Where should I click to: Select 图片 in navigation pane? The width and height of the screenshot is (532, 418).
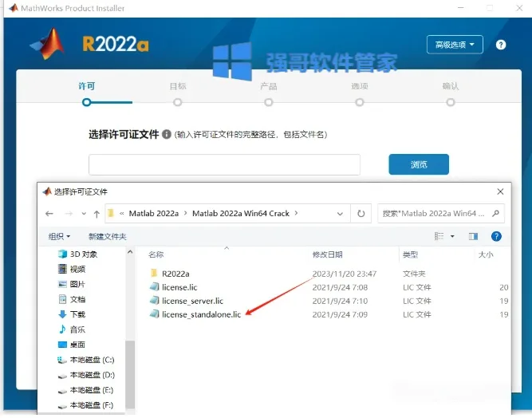click(72, 284)
